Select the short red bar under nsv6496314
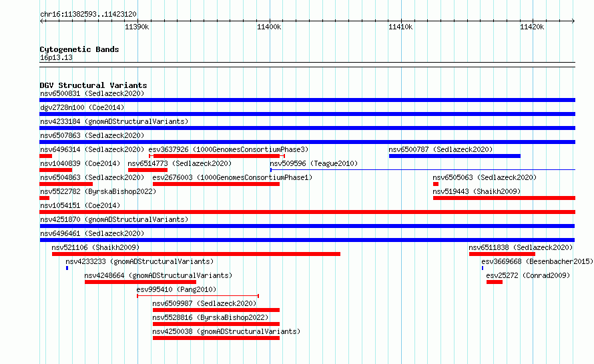 click(x=46, y=156)
